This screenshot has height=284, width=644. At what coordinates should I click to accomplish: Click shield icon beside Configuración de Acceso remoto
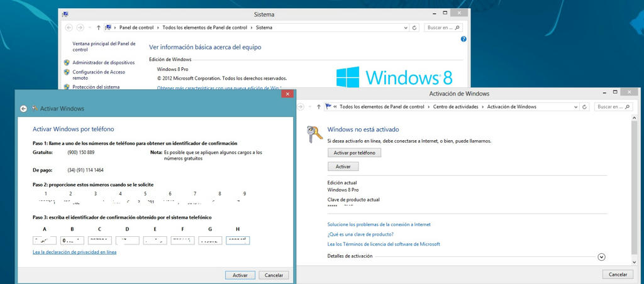(x=67, y=72)
